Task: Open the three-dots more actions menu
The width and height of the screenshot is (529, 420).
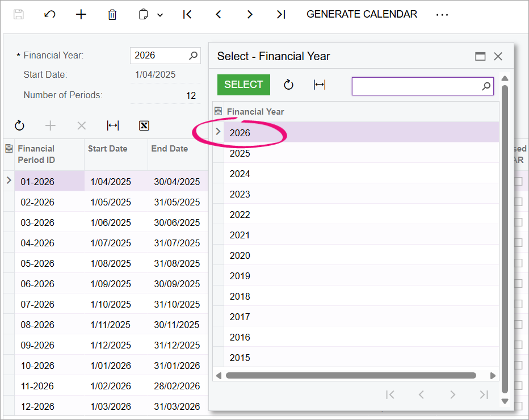Action: pyautogui.click(x=442, y=15)
